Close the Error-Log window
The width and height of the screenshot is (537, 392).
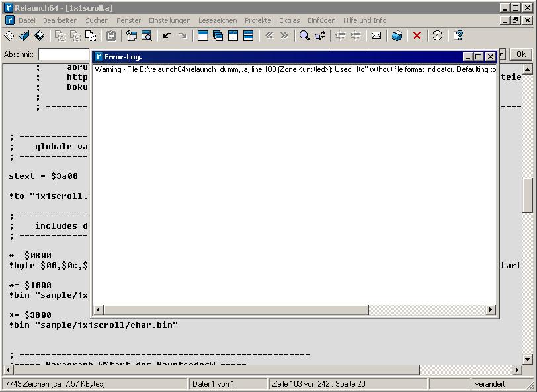[491, 57]
